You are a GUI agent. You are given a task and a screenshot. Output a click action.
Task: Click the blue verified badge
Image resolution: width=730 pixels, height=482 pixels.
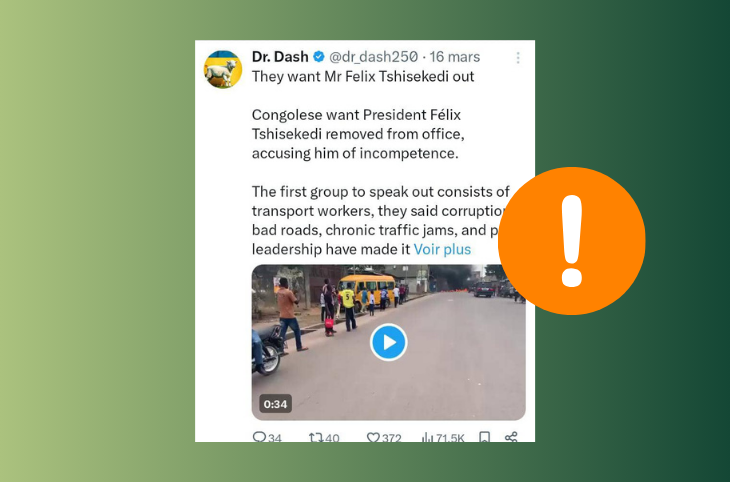click(x=319, y=57)
